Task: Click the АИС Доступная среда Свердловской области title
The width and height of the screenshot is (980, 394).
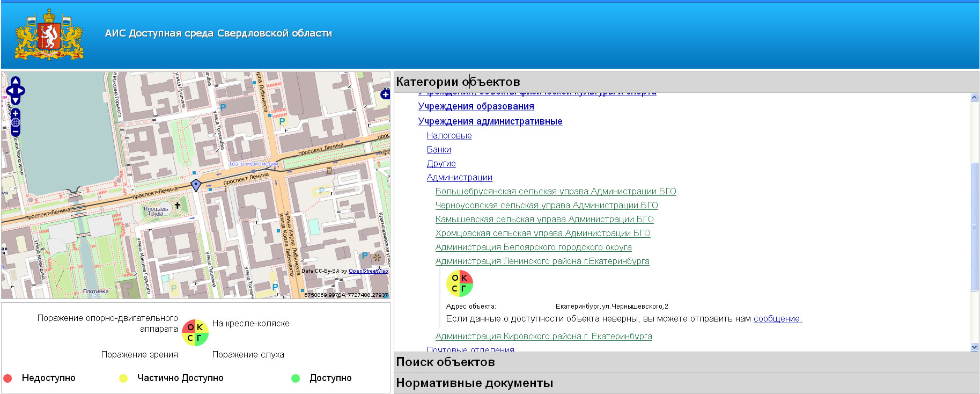Action: 218,33
